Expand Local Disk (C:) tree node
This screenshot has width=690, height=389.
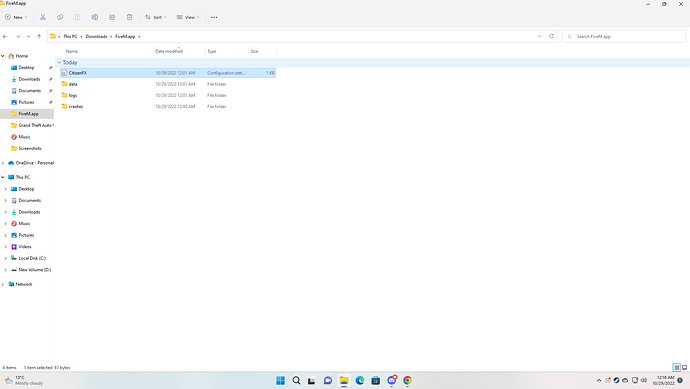(x=6, y=258)
